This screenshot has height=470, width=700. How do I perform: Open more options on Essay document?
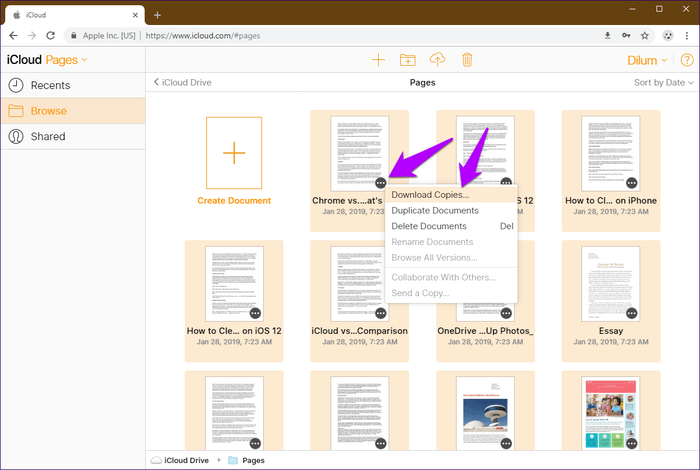coord(632,313)
